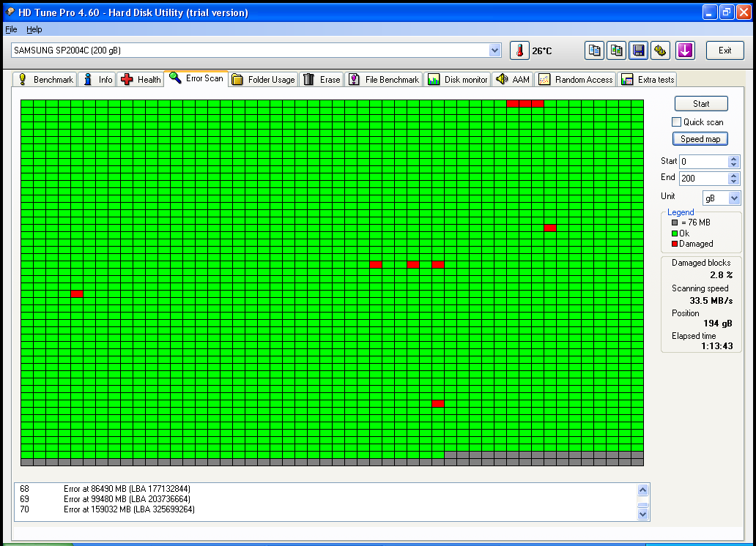The image size is (756, 546).
Task: Open options wrench icon
Action: 660,51
